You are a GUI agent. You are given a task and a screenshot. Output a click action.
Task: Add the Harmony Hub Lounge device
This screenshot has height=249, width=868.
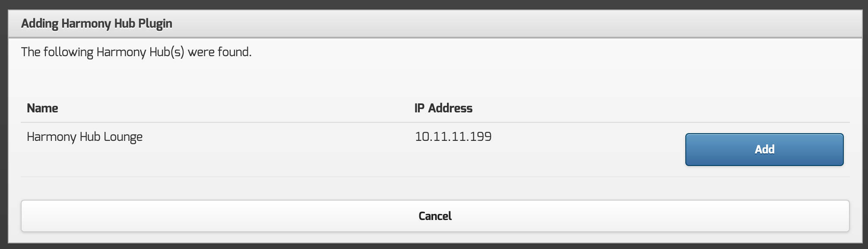764,150
